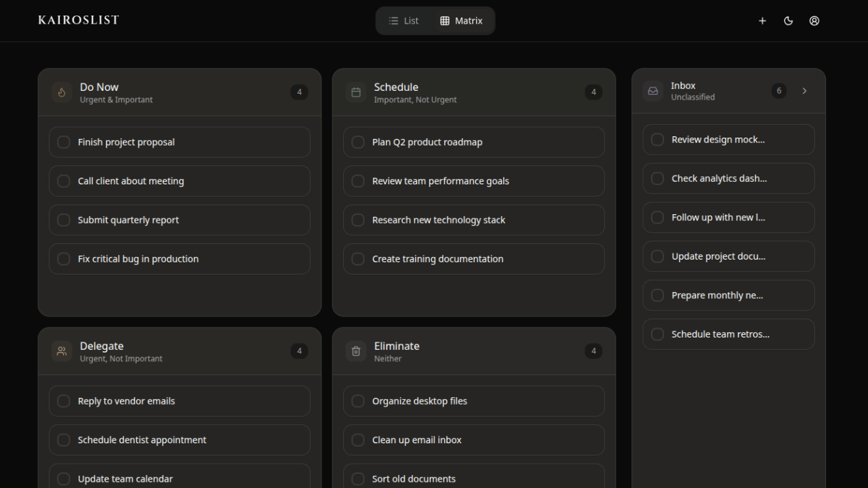Screen dimensions: 868x488
Task: Complete the Organize desktop files task
Action: point(358,401)
